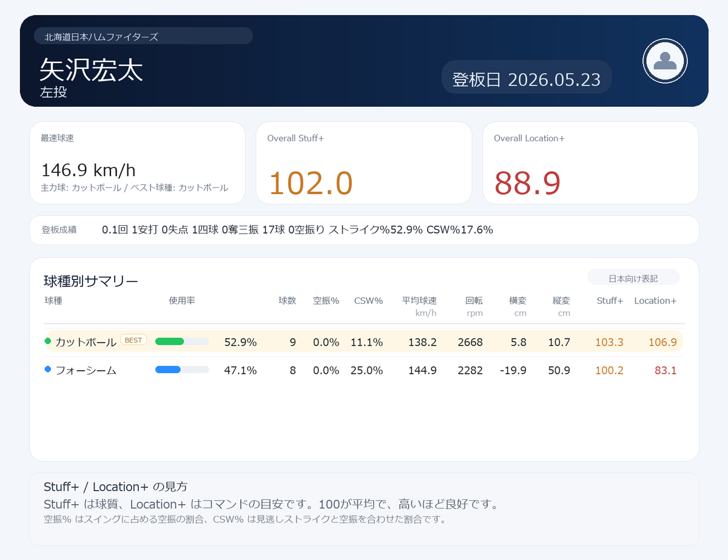This screenshot has width=728, height=560.
Task: Click the green dot beside カットボール
Action: point(48,342)
